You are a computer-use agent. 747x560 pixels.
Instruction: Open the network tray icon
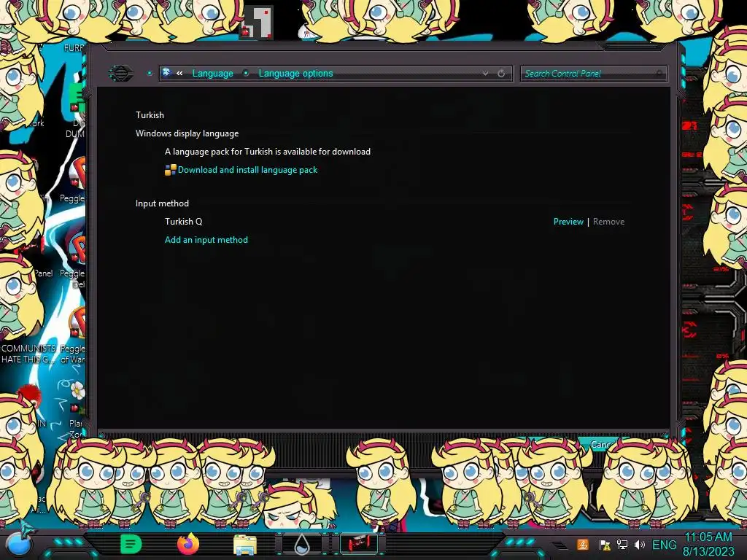(622, 545)
